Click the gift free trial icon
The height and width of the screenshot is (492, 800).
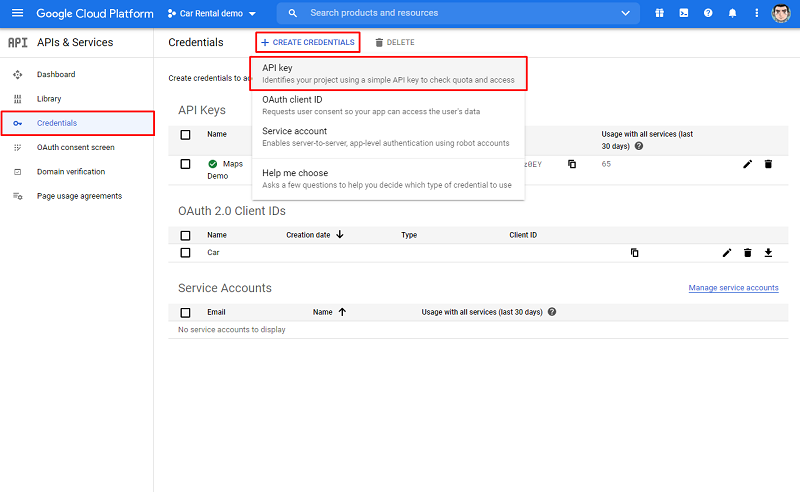click(x=659, y=13)
